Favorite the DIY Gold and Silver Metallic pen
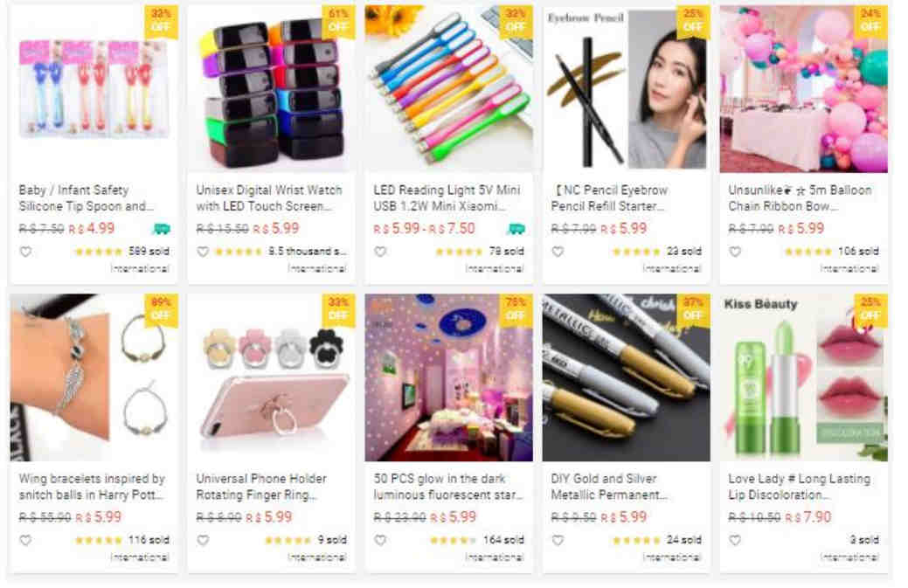The width and height of the screenshot is (908, 588). 558,540
